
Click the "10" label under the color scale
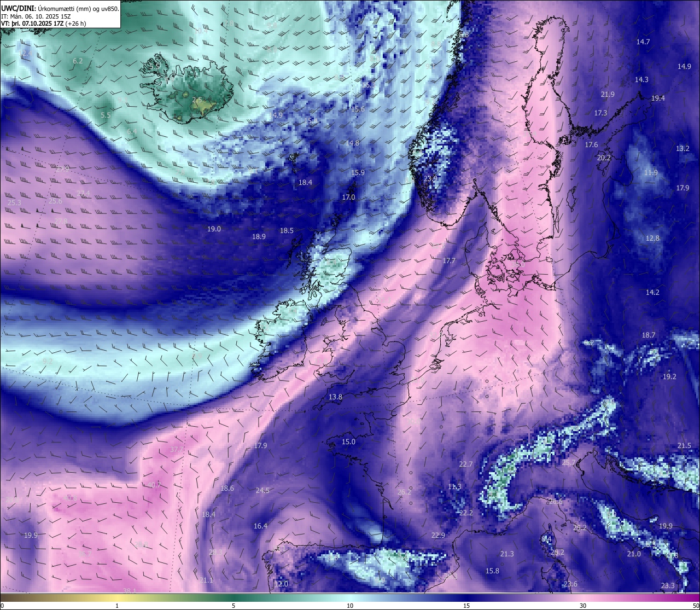pyautogui.click(x=350, y=606)
